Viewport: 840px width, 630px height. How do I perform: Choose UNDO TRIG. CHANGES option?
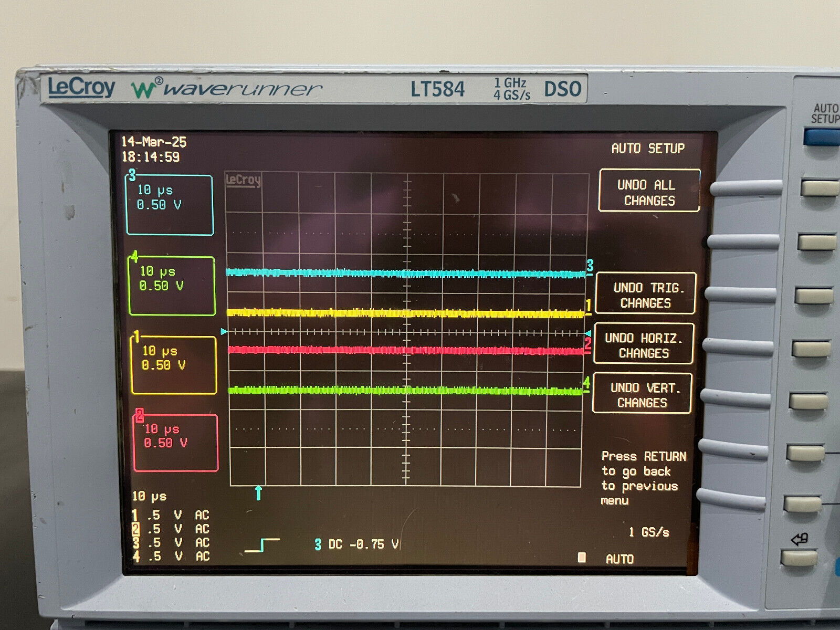click(646, 293)
